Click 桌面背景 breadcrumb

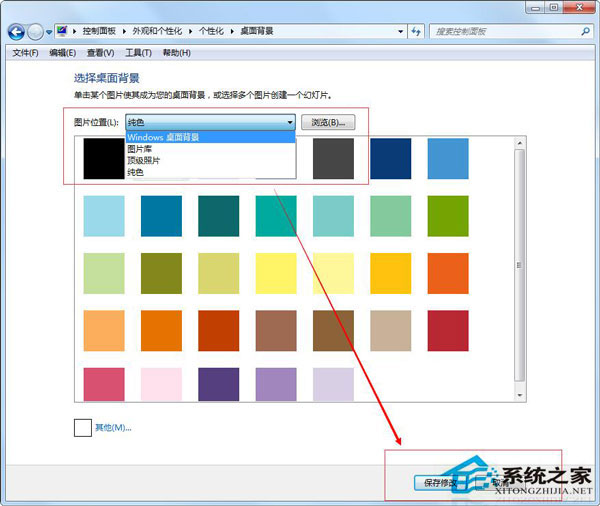(x=257, y=31)
